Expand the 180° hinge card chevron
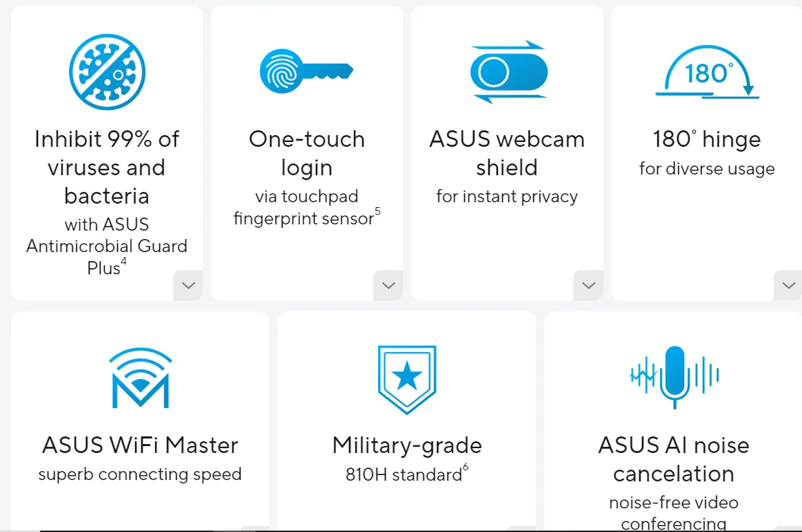 788,285
